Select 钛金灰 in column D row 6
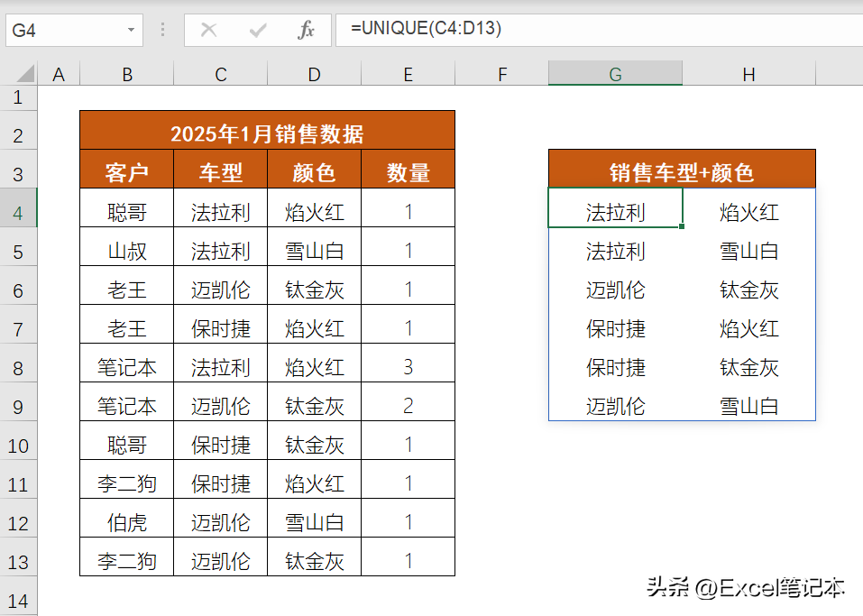Image resolution: width=863 pixels, height=616 pixels. pos(314,286)
